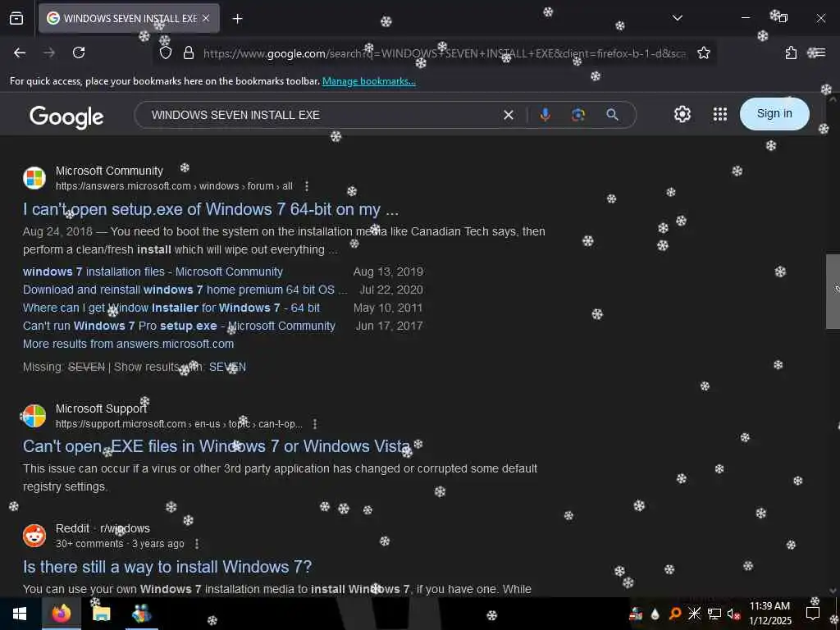
Task: Click inside the Google search field
Action: point(322,115)
